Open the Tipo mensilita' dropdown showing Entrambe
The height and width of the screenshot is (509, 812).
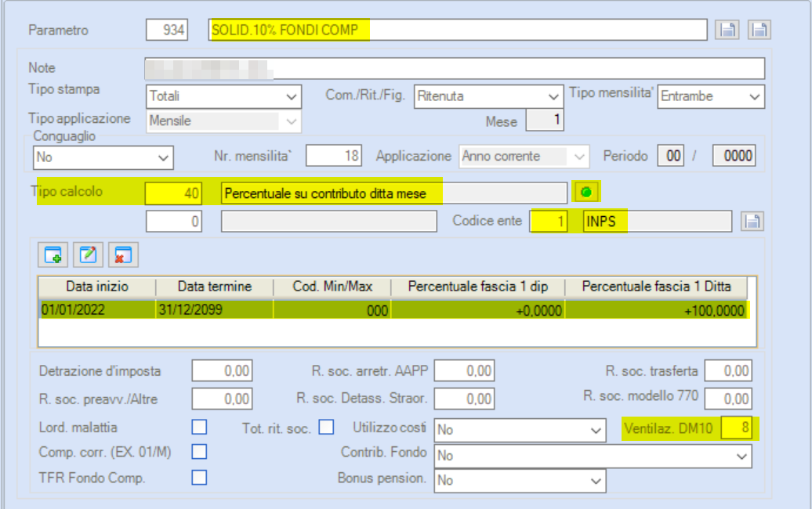[711, 96]
